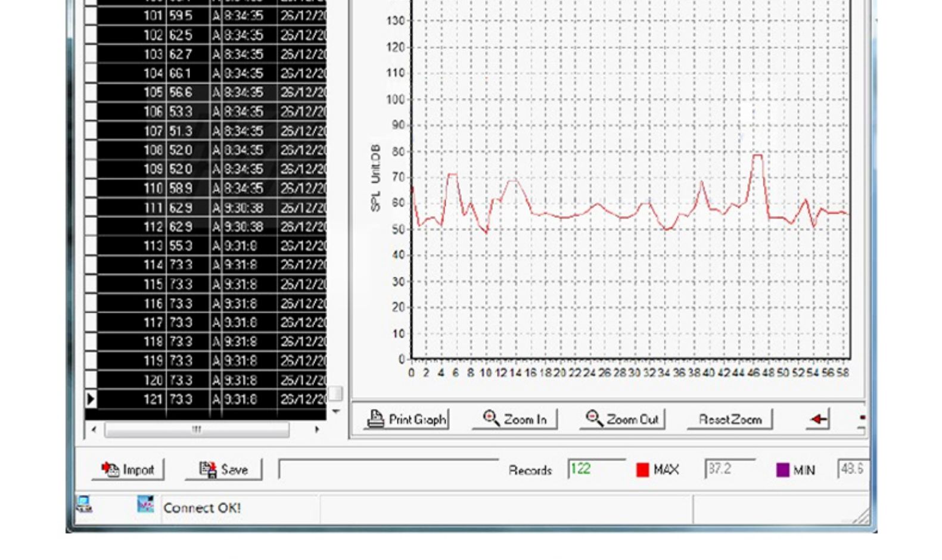Click the 62.7 reading in row 103

tap(181, 54)
